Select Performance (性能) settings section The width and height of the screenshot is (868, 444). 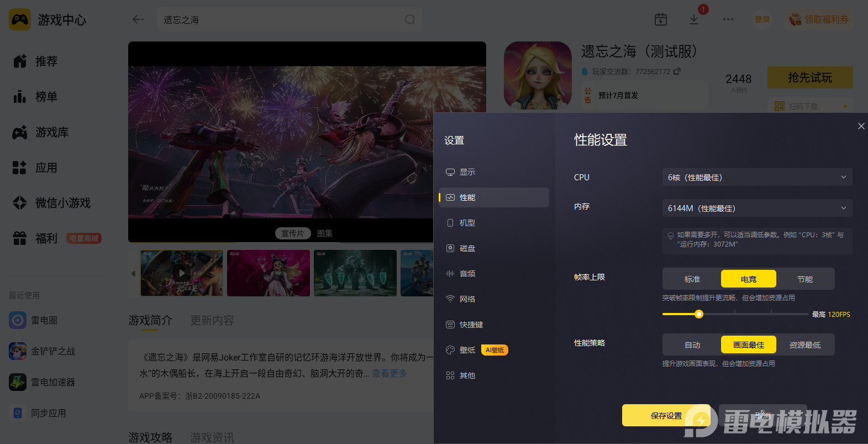494,197
